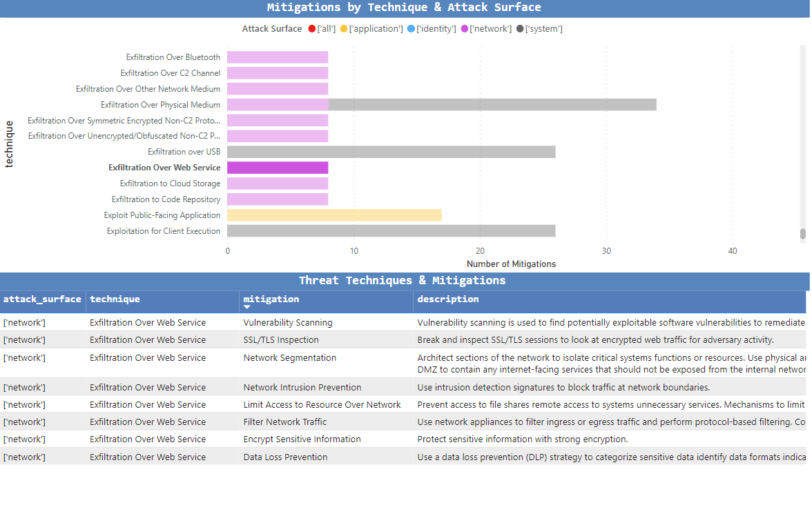Image resolution: width=812 pixels, height=505 pixels.
Task: Click the attack_surface column header
Action: point(42,299)
